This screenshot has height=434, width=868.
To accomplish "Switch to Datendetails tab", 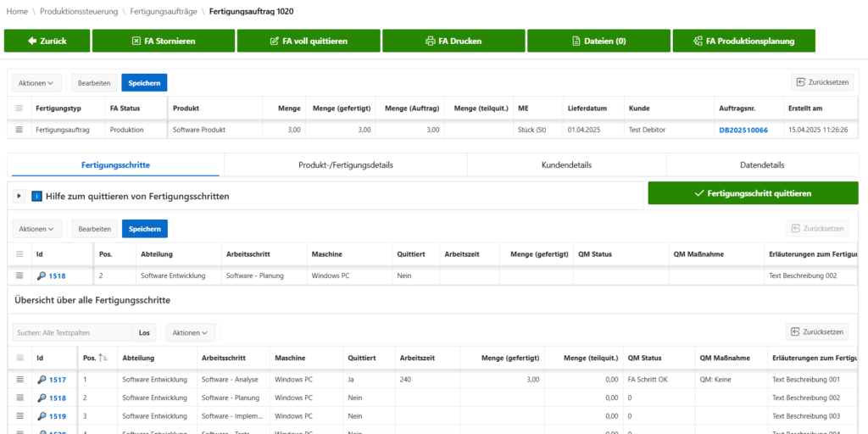I will click(x=762, y=165).
